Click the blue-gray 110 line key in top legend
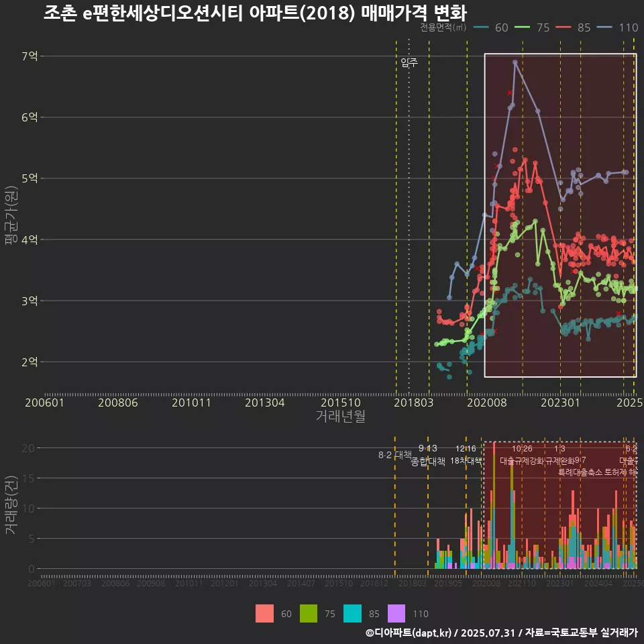 coord(604,28)
